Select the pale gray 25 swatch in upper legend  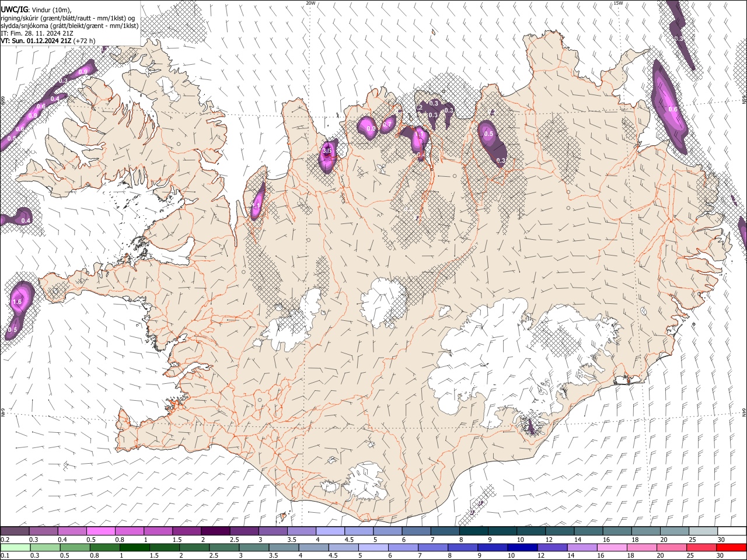coord(703,531)
